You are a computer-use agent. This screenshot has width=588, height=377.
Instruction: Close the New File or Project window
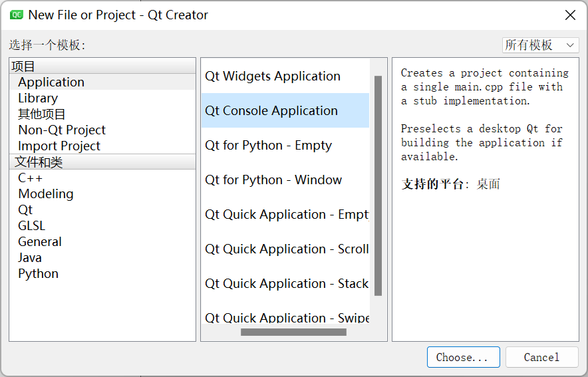(x=570, y=15)
